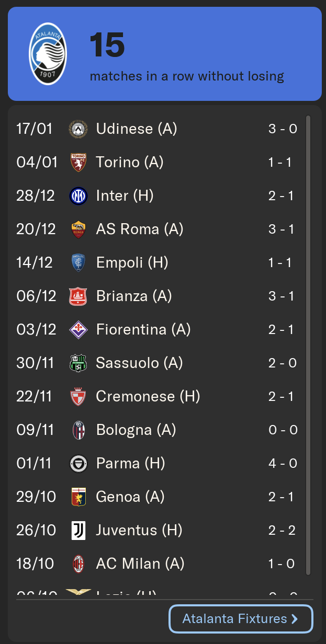Open the Cremonese (H) team name

[148, 397]
